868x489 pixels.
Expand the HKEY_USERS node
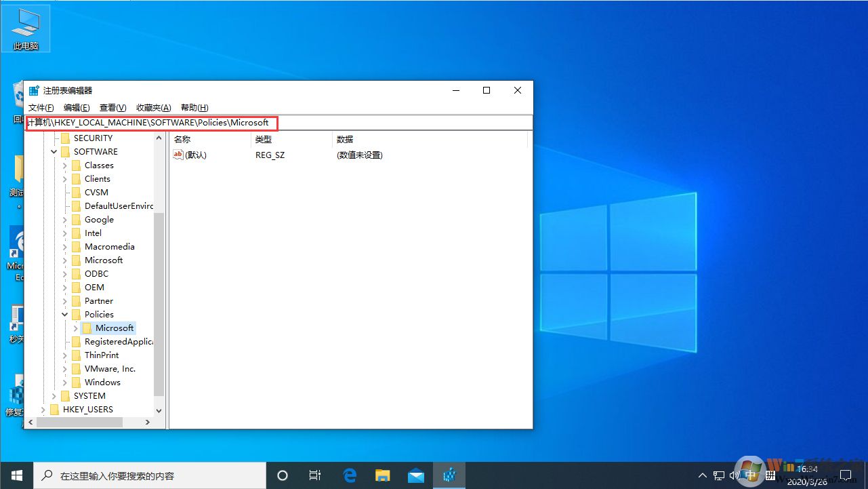click(x=44, y=409)
